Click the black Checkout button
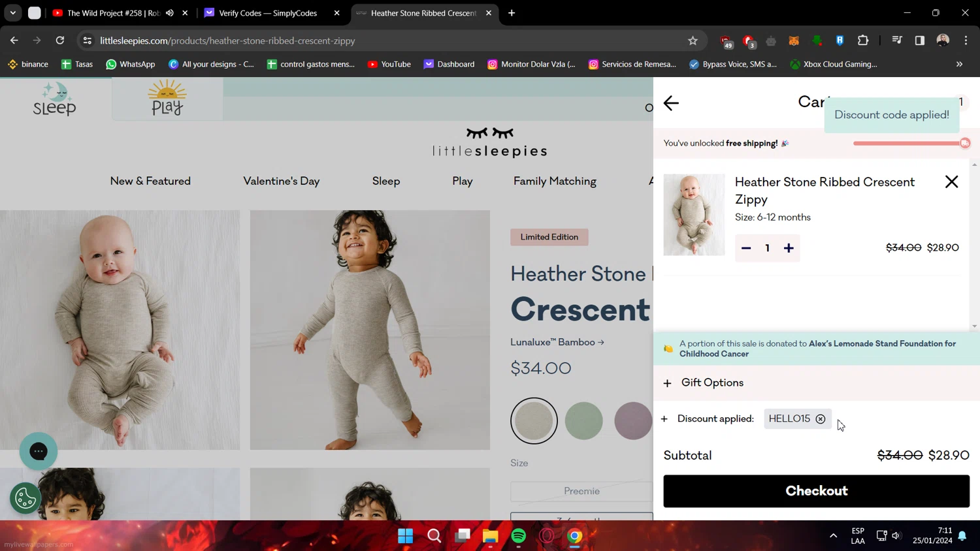Screen dimensions: 980x551 [816, 491]
